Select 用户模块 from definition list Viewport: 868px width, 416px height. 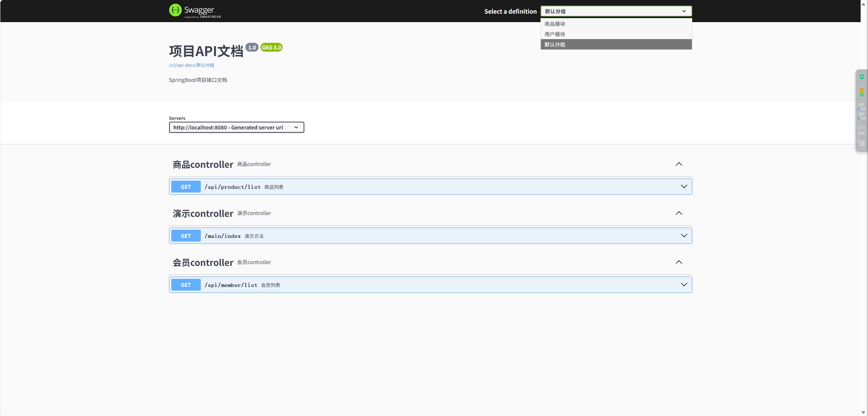tap(555, 34)
